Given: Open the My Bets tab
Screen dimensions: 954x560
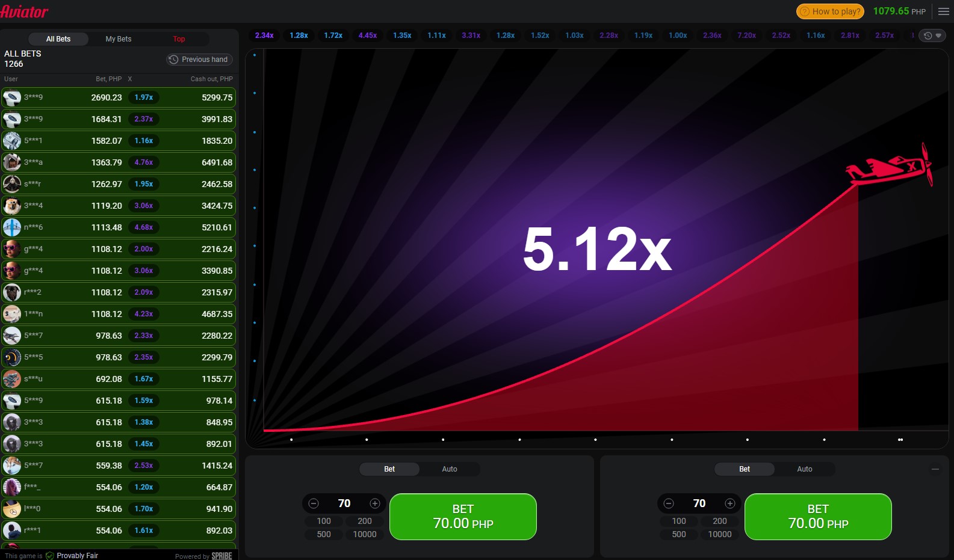Looking at the screenshot, I should click(x=119, y=39).
